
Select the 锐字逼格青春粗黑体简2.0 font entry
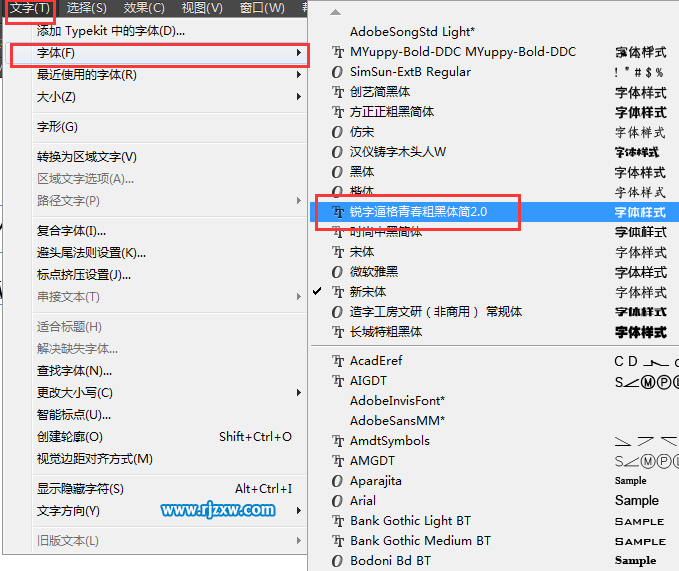[495, 212]
